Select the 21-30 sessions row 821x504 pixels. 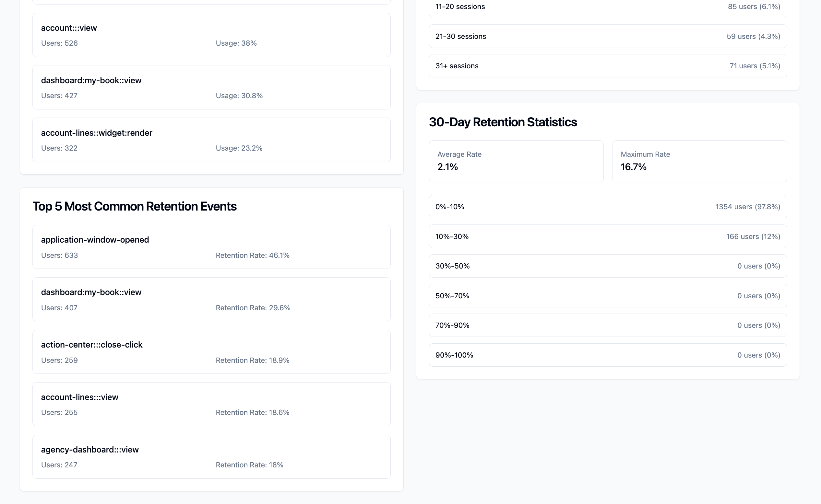608,36
